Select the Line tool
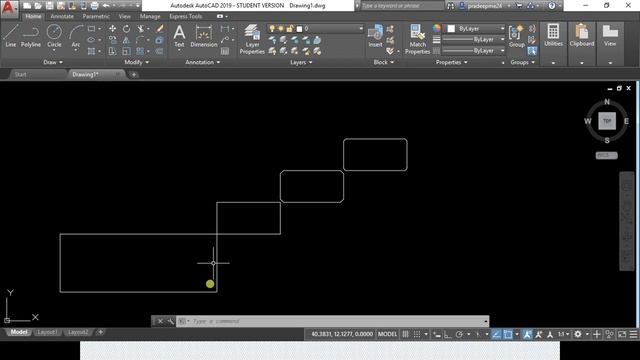The width and height of the screenshot is (640, 360). click(11, 36)
